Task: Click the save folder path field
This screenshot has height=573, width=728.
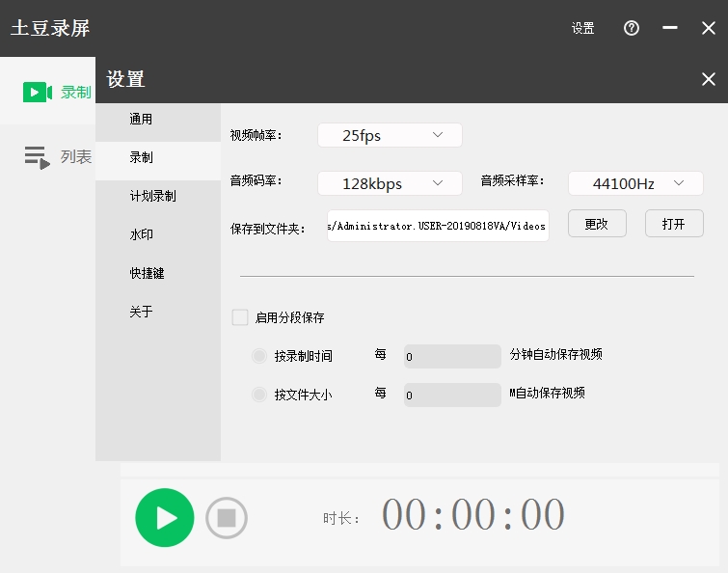Action: 438,226
